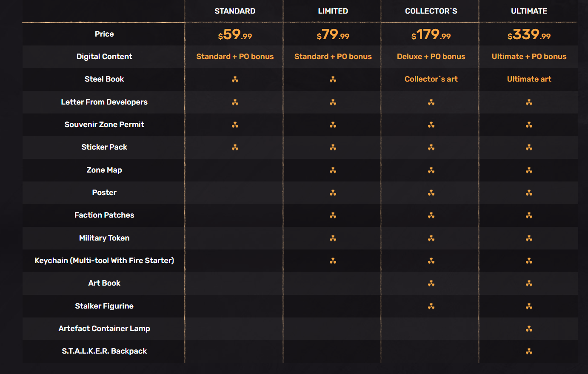Click the Faction Patches icon under Ultimate
This screenshot has height=374, width=588.
[529, 215]
